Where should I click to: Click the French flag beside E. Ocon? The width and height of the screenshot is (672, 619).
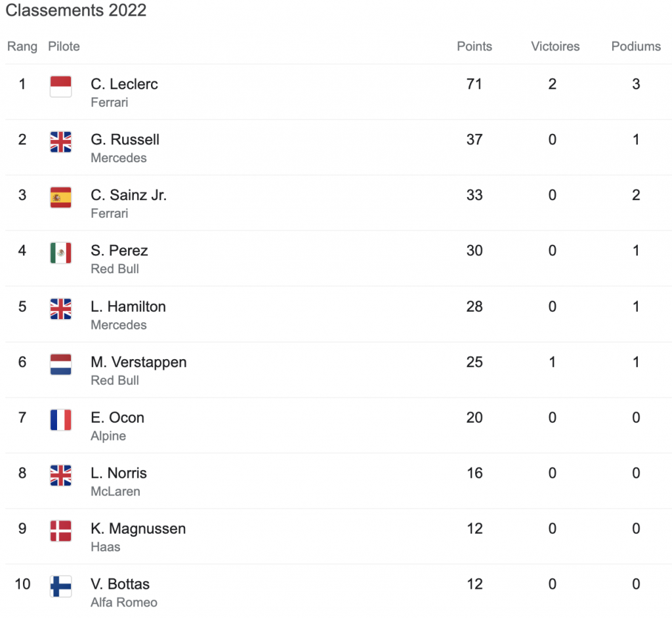(61, 420)
